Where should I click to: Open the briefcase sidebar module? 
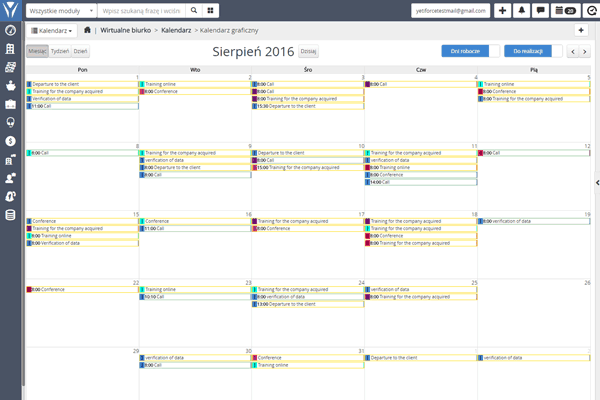click(10, 103)
